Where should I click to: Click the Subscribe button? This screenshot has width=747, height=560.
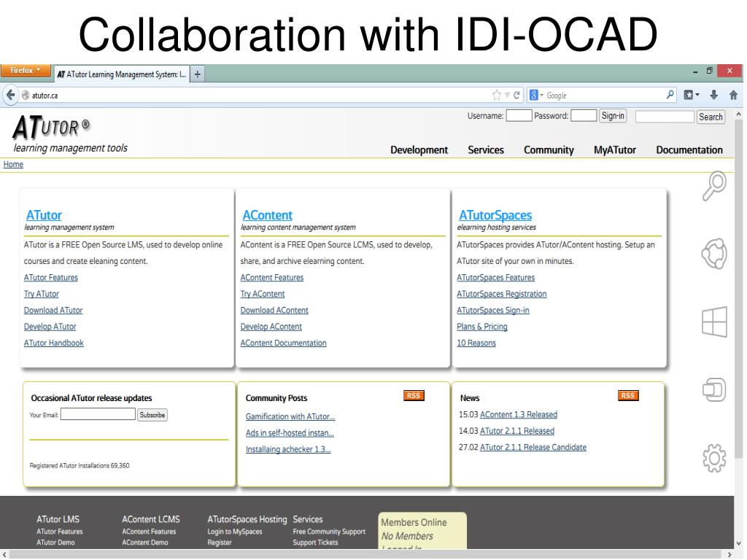coord(152,415)
